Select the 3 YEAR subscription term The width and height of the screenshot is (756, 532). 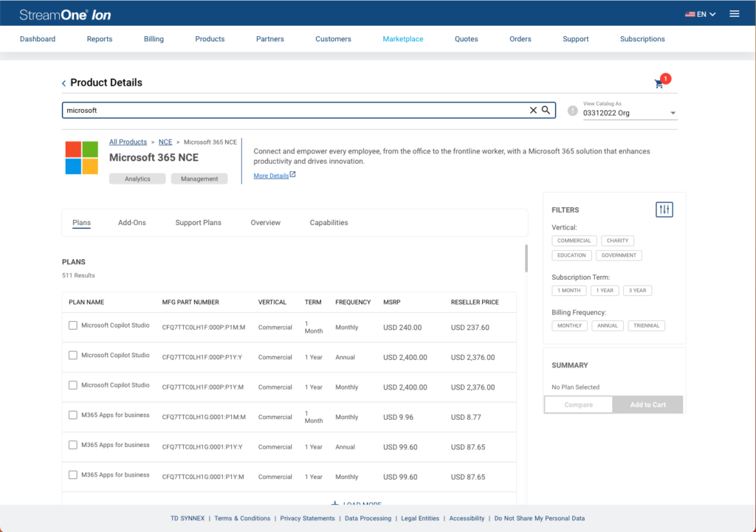coord(637,291)
